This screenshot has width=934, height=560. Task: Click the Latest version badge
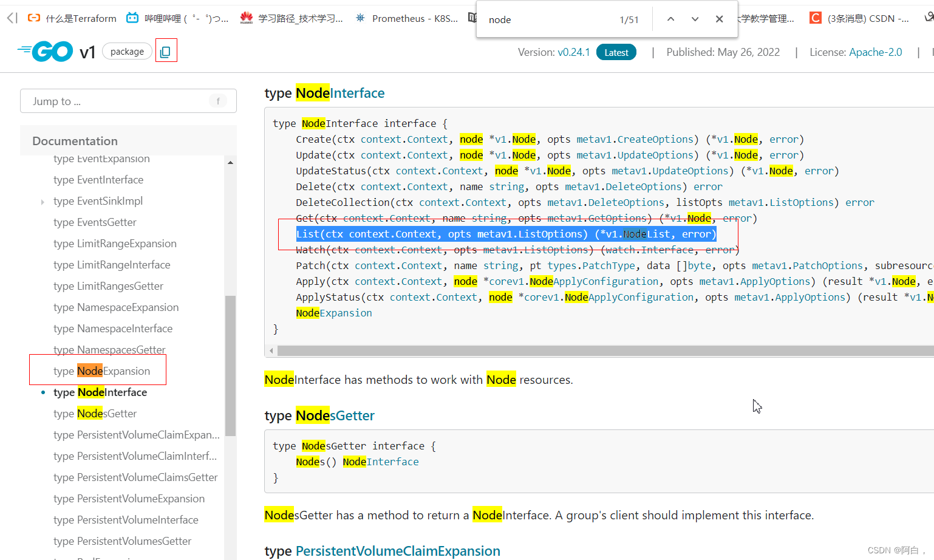pos(616,52)
